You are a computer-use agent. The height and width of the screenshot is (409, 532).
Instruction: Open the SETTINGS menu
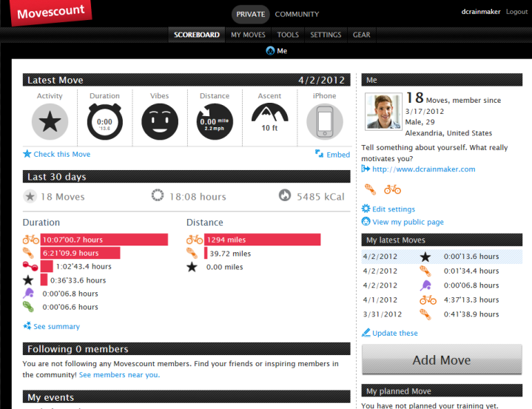coord(326,35)
